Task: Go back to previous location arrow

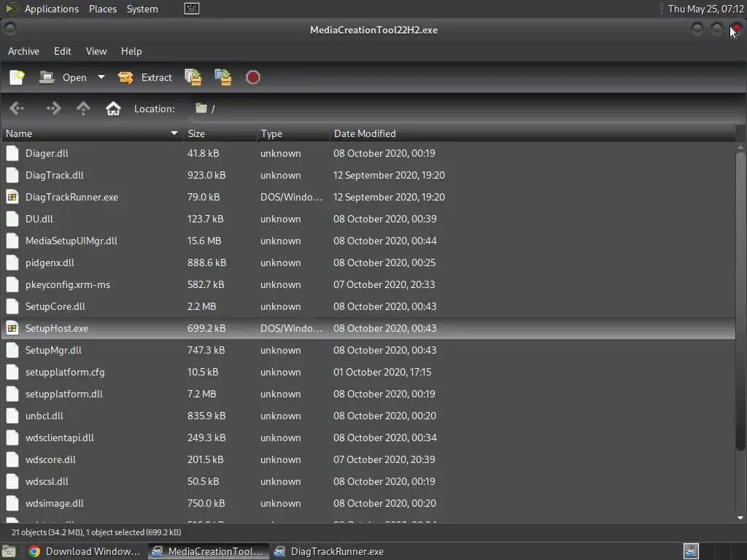Action: coord(17,109)
